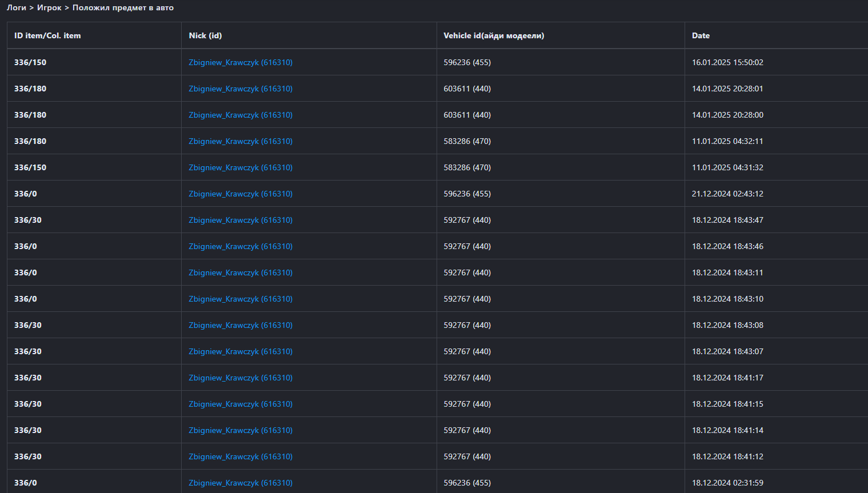
Task: Click Zbigniew_Krawczyk in 11.01.2025 04:31:32 row
Action: click(241, 167)
